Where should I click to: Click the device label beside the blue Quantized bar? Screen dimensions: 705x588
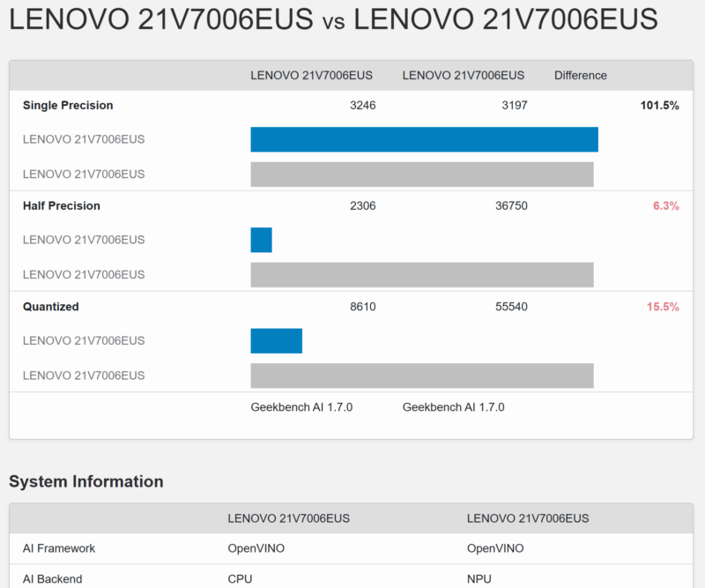point(84,340)
